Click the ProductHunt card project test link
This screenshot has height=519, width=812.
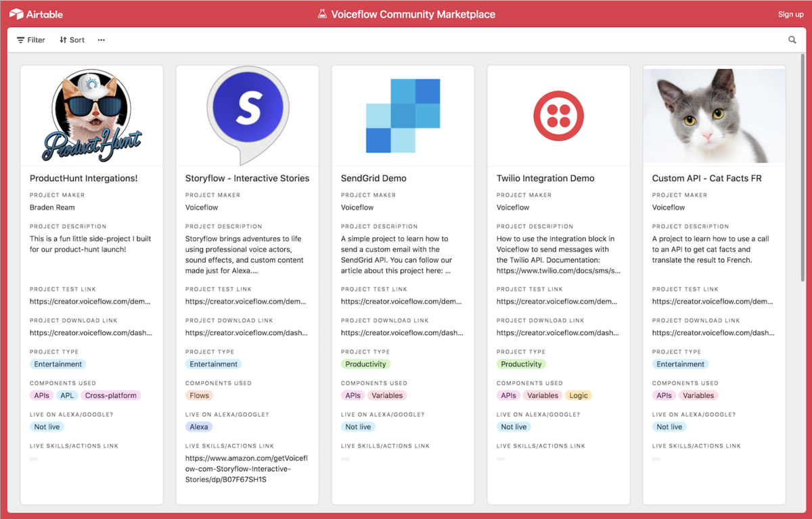coord(91,302)
